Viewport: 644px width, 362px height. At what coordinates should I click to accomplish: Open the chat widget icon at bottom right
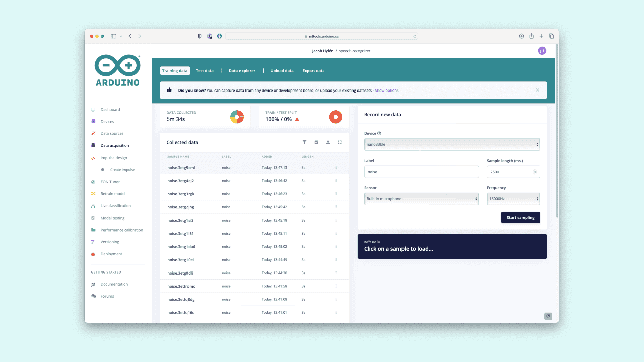click(x=548, y=316)
